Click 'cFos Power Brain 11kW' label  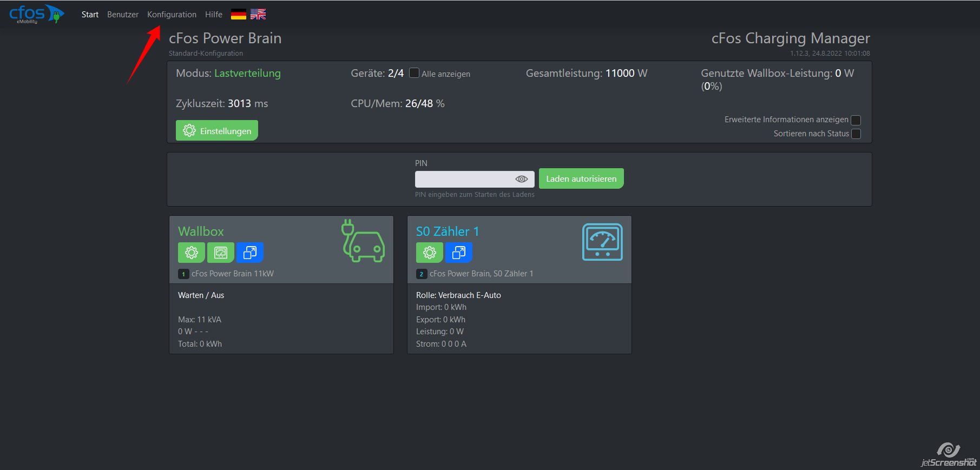pyautogui.click(x=233, y=274)
